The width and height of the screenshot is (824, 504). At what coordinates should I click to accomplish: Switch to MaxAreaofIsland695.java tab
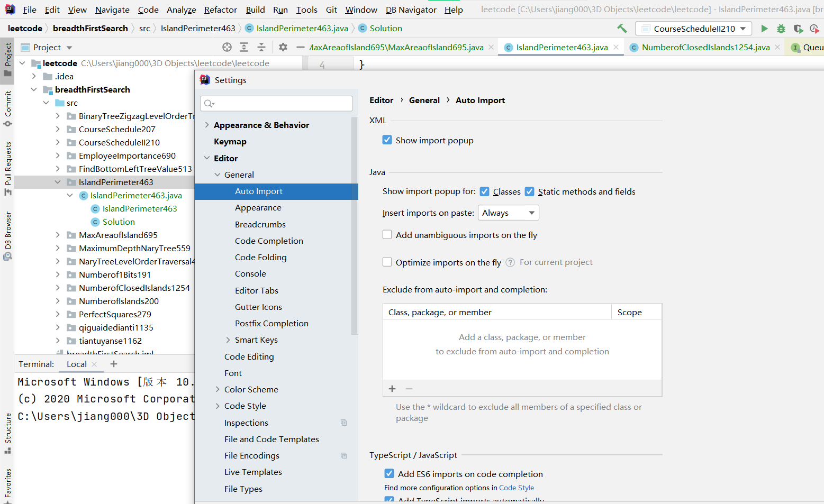[397, 47]
